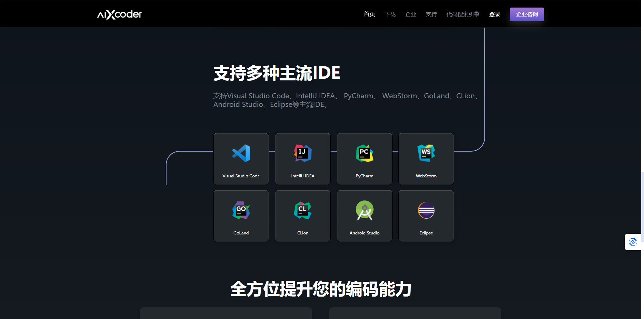Select the Visual Studio Code IDE icon

click(x=241, y=153)
